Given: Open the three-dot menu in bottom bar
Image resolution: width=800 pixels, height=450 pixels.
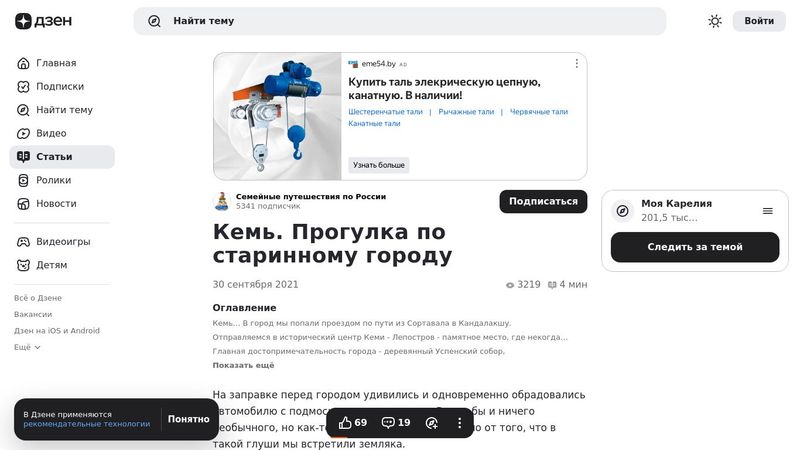Looking at the screenshot, I should 460,422.
